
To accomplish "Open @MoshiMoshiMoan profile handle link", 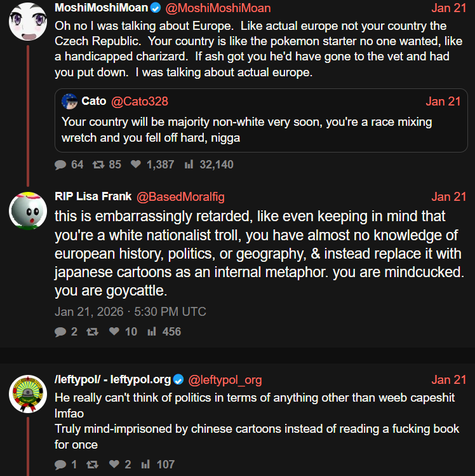I will [x=218, y=8].
